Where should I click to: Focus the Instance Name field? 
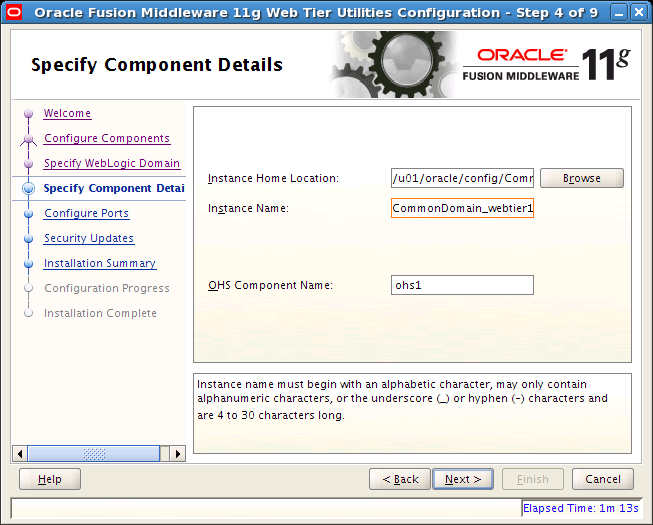click(x=462, y=208)
